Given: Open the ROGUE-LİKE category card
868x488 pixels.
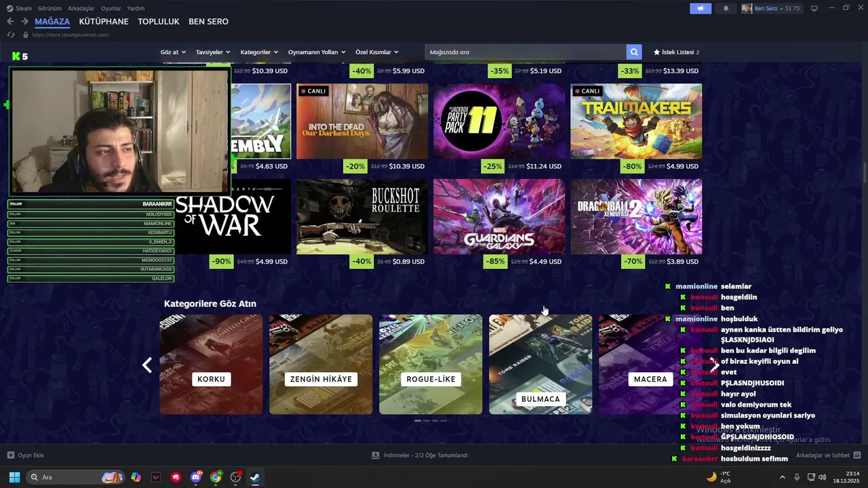Looking at the screenshot, I should (x=431, y=365).
